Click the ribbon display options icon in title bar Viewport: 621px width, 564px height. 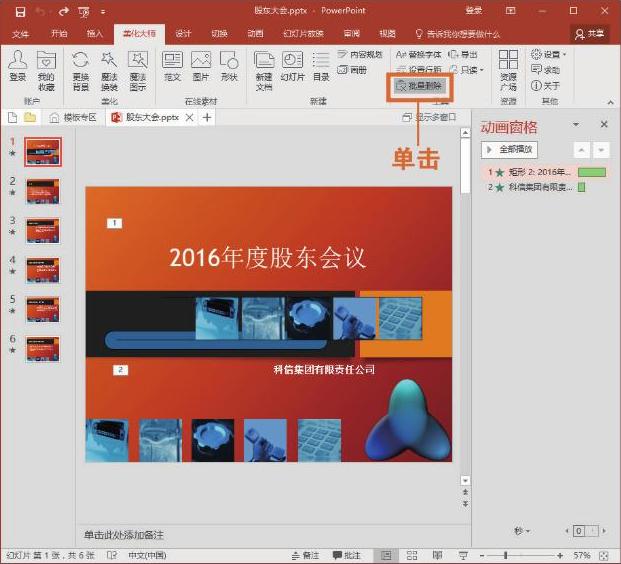[511, 11]
